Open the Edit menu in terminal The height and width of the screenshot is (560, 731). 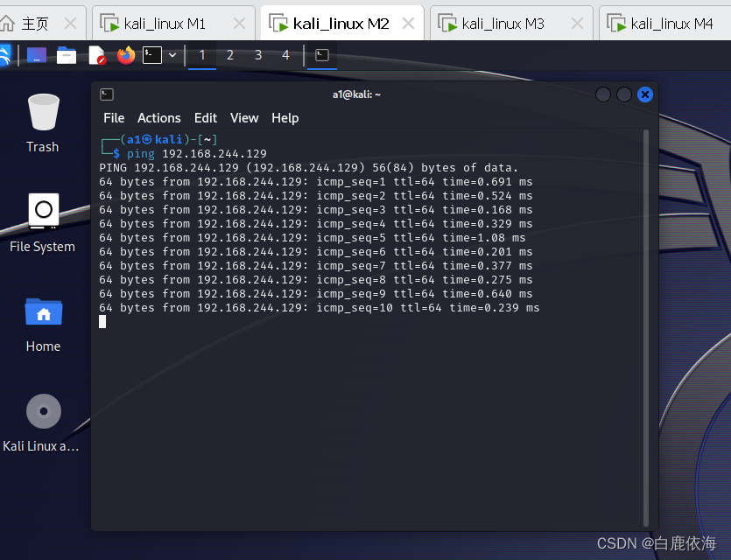click(206, 118)
